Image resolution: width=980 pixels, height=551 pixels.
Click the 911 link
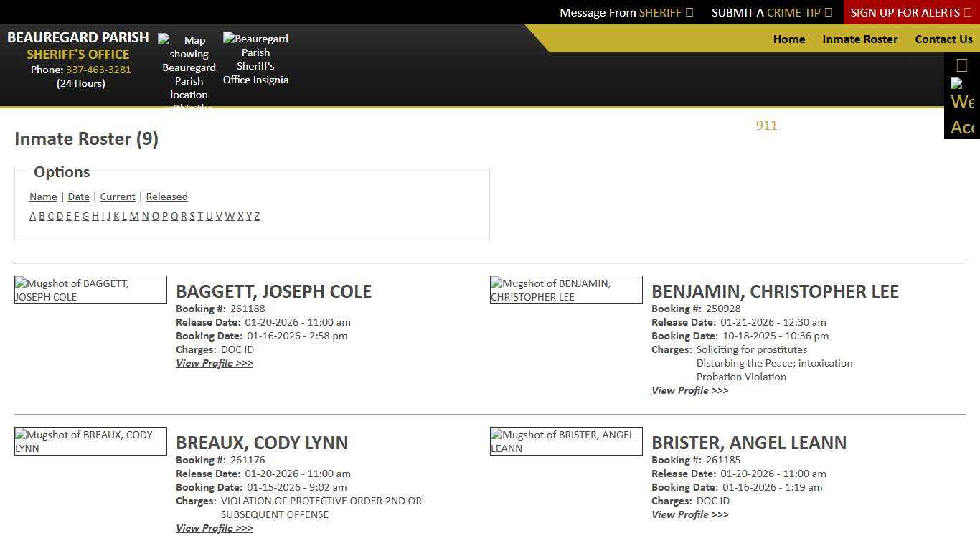(766, 126)
